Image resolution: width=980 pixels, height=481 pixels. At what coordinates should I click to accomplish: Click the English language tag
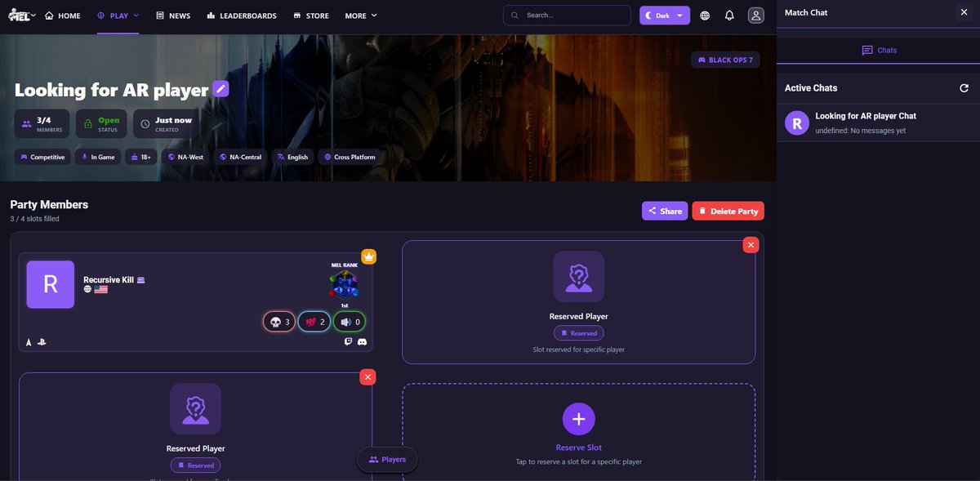pyautogui.click(x=292, y=157)
